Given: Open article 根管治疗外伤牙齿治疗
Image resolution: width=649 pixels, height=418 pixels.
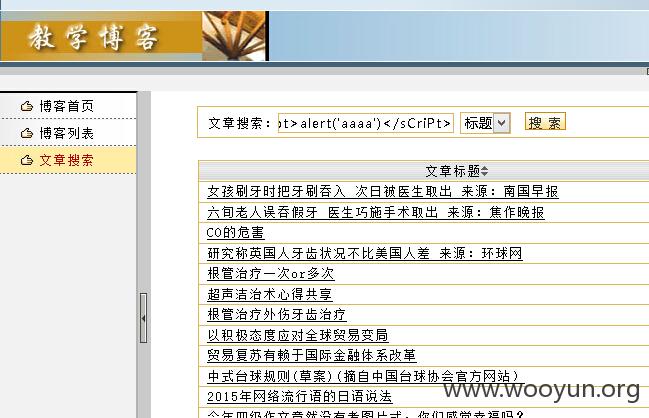Looking at the screenshot, I should tap(276, 315).
